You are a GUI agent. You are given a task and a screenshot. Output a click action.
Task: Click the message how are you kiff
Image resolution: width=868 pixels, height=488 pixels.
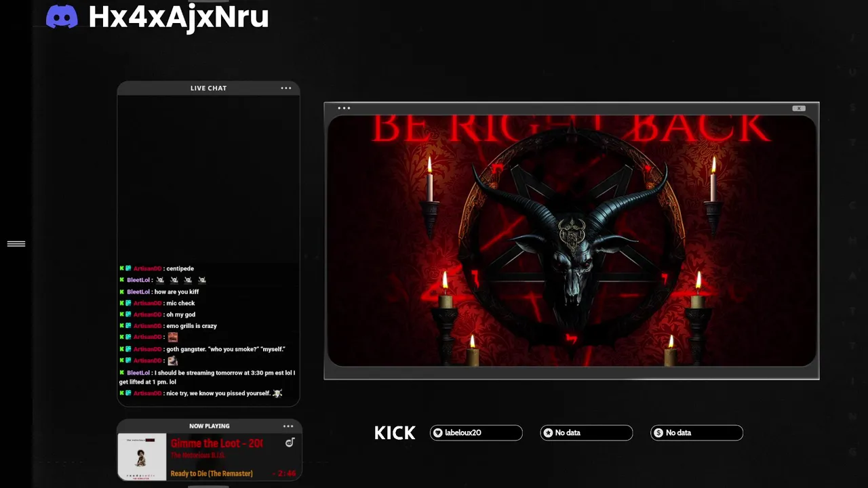(x=176, y=292)
